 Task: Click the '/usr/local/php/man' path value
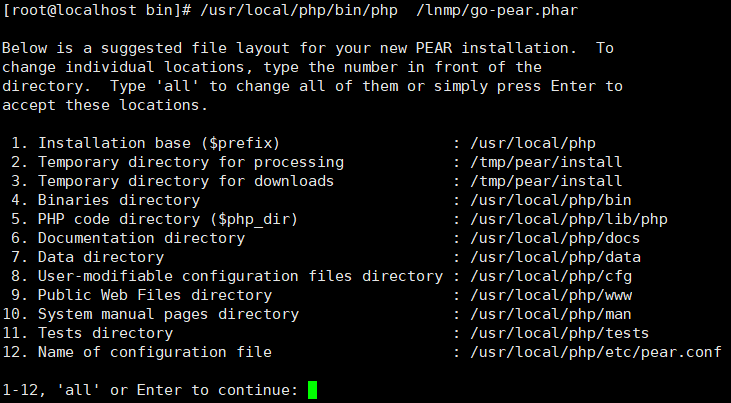(x=551, y=314)
